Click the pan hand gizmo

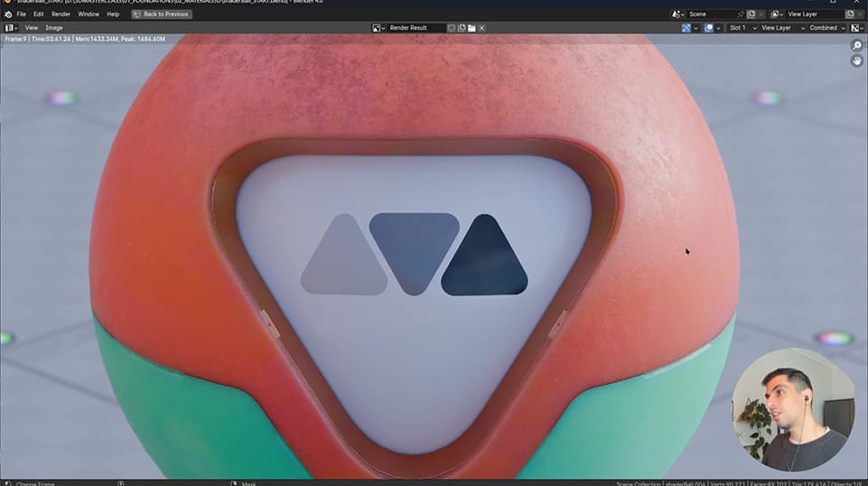pos(857,61)
